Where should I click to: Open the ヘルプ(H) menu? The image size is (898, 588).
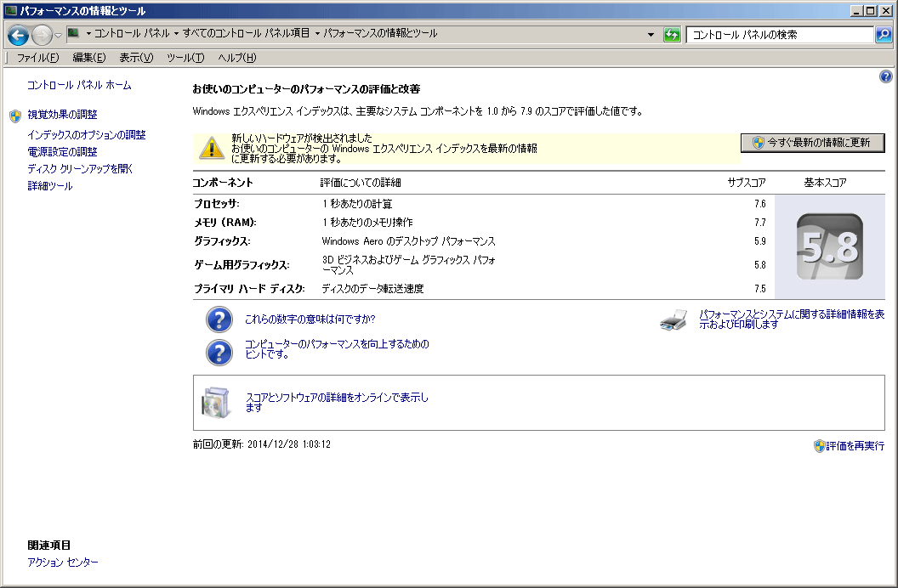pyautogui.click(x=237, y=57)
